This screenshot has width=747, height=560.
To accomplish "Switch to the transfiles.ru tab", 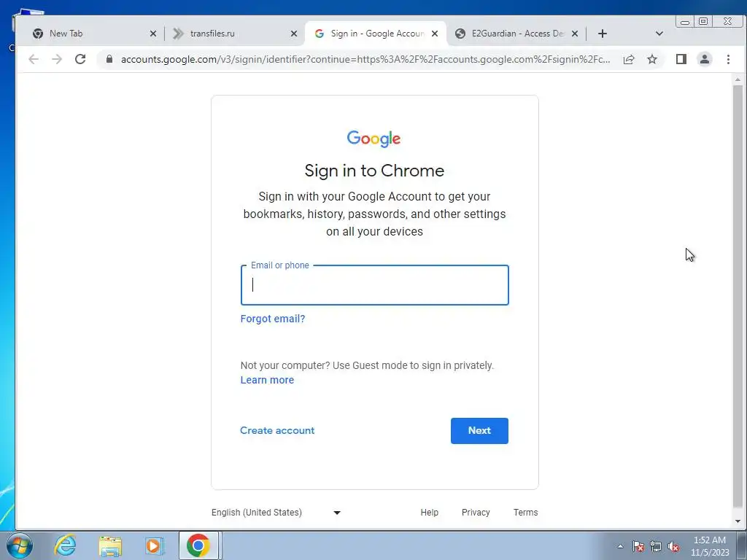I will click(x=235, y=34).
